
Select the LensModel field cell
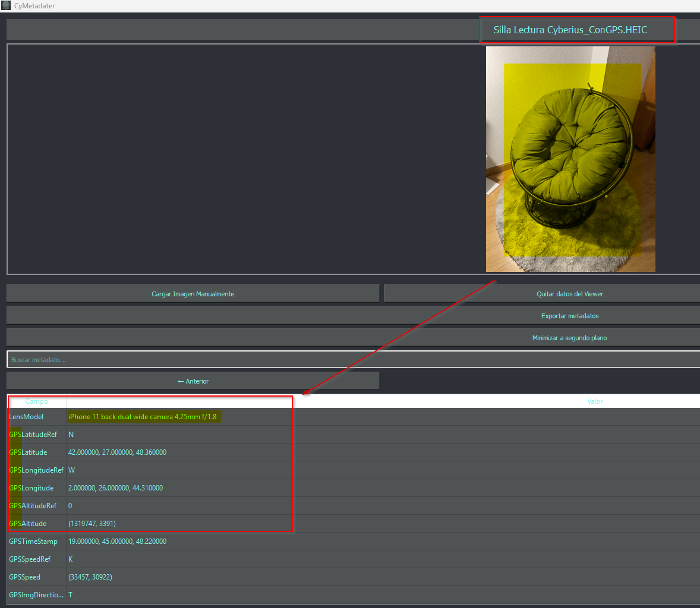pos(37,417)
